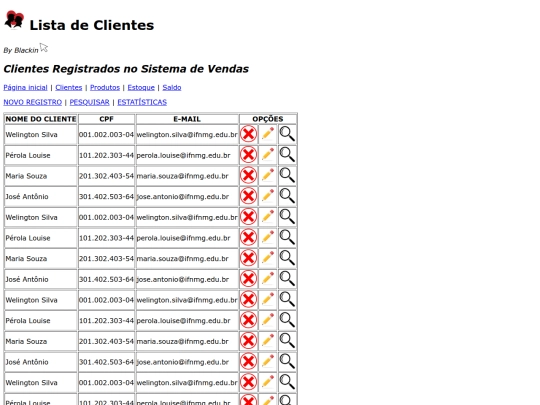Click the NOME DO CLIENTE column header
The width and height of the screenshot is (540, 405).
pyautogui.click(x=41, y=119)
